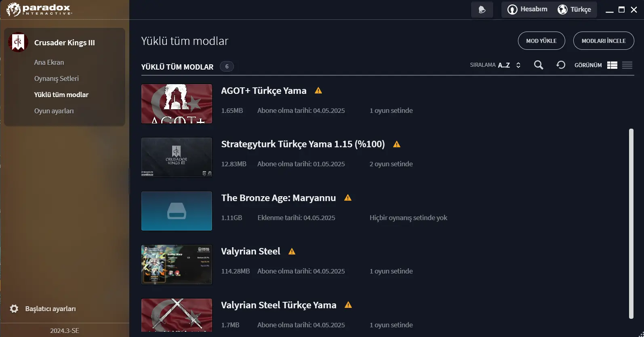Viewport: 644px width, 337px height.
Task: Open Oyun ayarları
Action: [x=54, y=111]
